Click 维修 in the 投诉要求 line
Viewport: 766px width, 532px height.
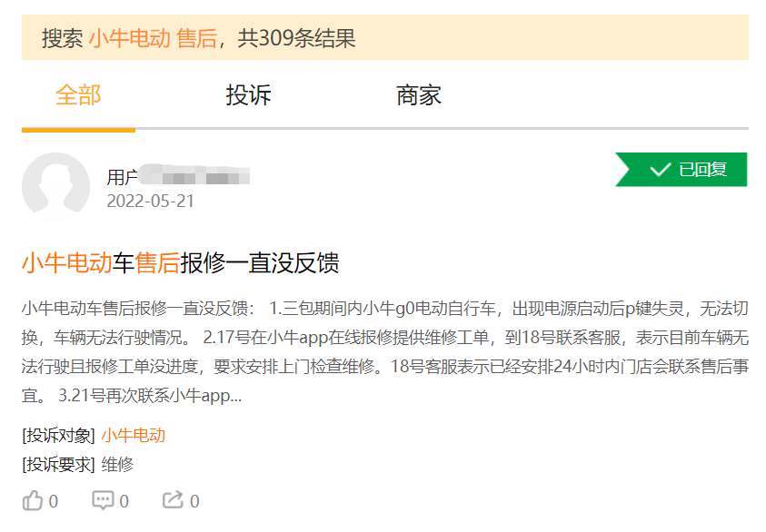[117, 464]
